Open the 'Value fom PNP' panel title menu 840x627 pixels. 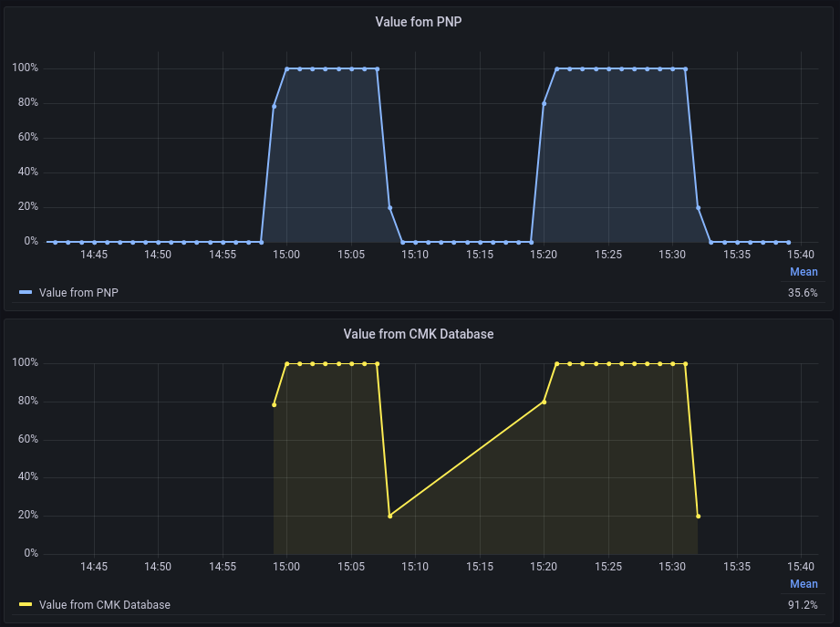click(x=418, y=22)
